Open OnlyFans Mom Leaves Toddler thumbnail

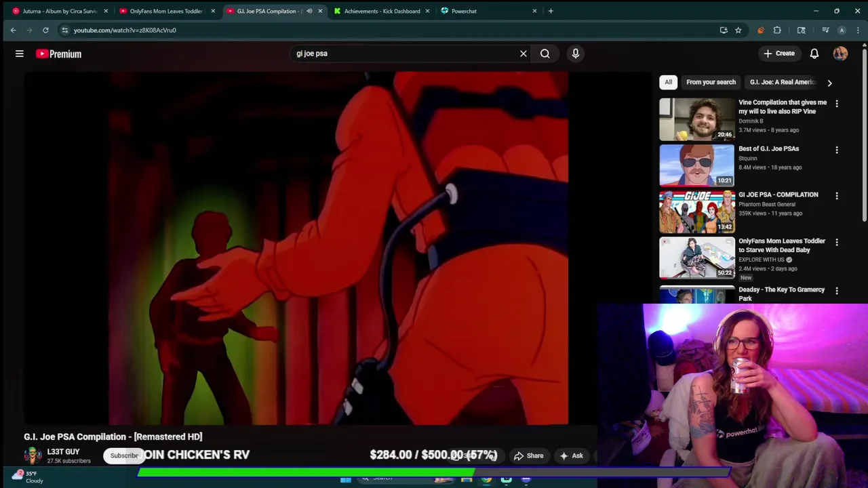click(697, 258)
